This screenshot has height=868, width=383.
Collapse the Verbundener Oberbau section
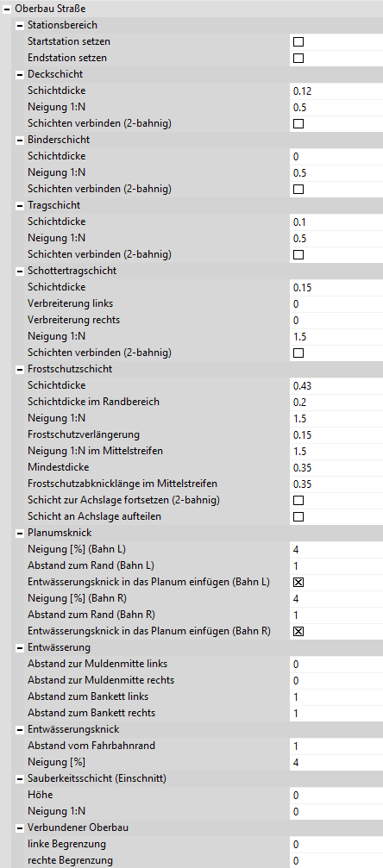coord(19,827)
